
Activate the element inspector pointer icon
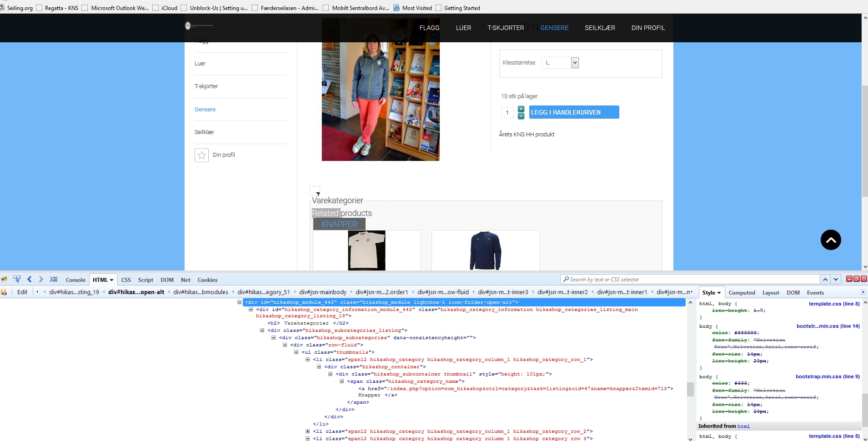click(17, 279)
